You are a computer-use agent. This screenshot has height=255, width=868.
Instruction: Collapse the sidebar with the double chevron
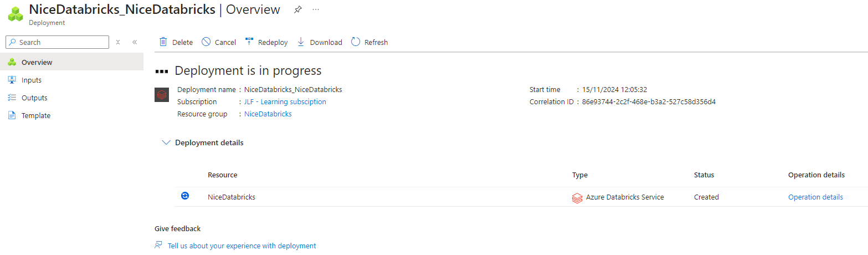134,42
